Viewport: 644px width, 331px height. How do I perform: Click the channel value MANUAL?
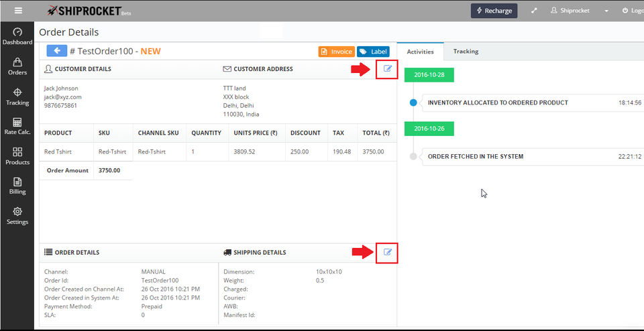click(153, 271)
